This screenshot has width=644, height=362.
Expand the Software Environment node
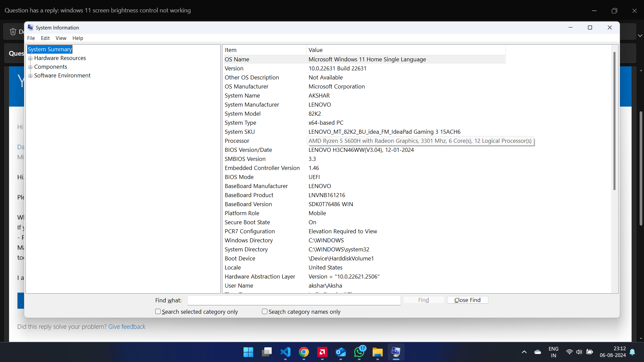[x=31, y=76]
